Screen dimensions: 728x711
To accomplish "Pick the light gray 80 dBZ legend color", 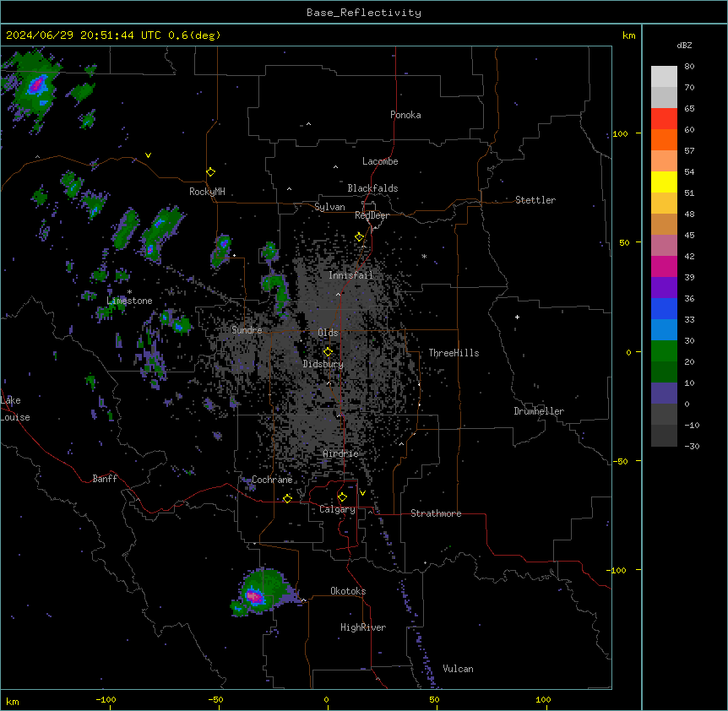I will tap(664, 77).
